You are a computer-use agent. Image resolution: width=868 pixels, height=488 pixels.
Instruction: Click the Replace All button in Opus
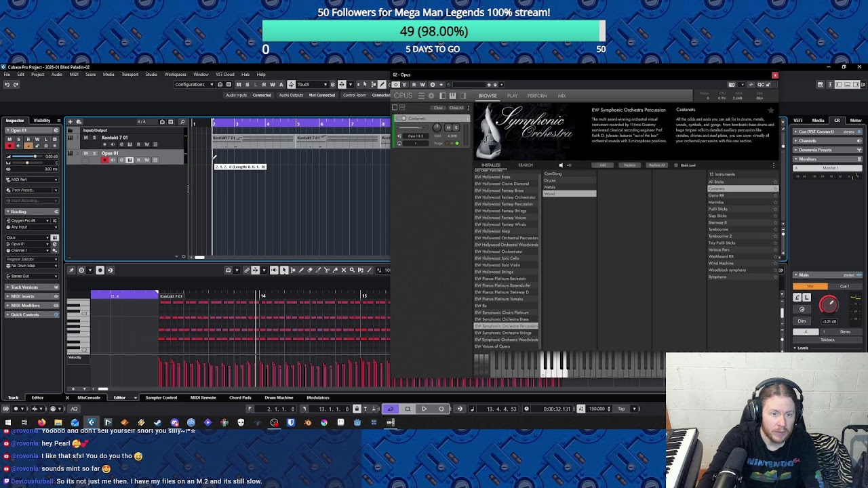click(x=656, y=165)
